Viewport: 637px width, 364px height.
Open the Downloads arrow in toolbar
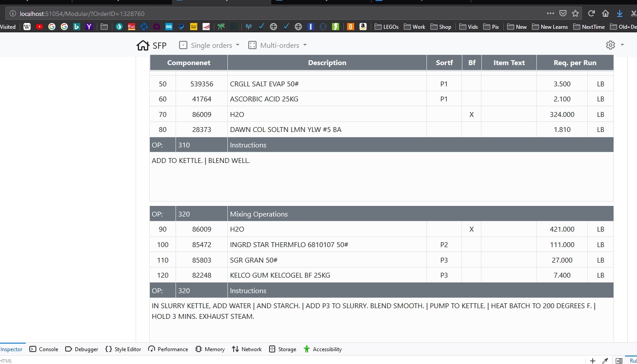[620, 13]
